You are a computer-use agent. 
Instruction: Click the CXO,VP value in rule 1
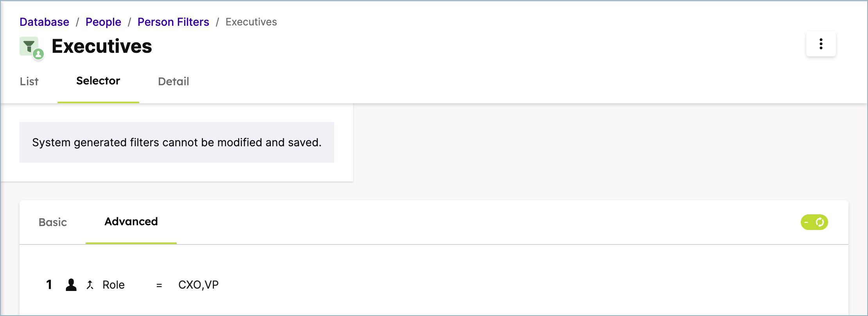point(198,285)
